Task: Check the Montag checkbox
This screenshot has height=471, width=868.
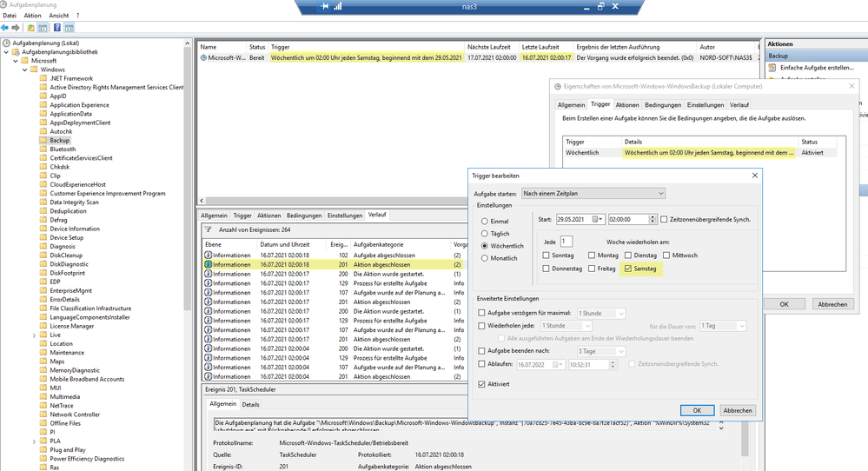Action: pos(592,255)
